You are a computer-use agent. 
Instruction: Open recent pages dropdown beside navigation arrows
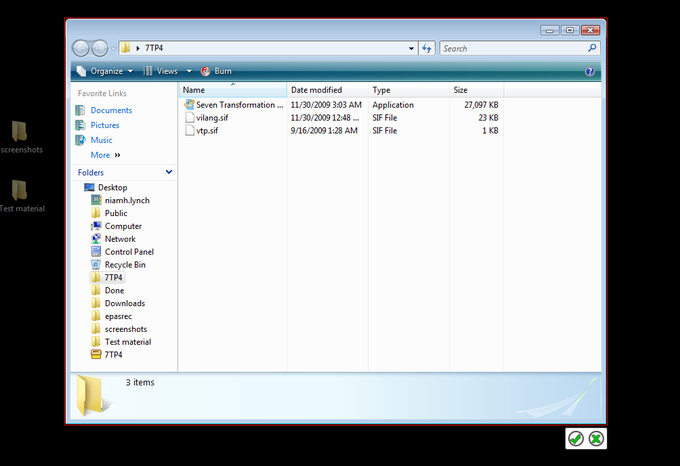pyautogui.click(x=113, y=49)
